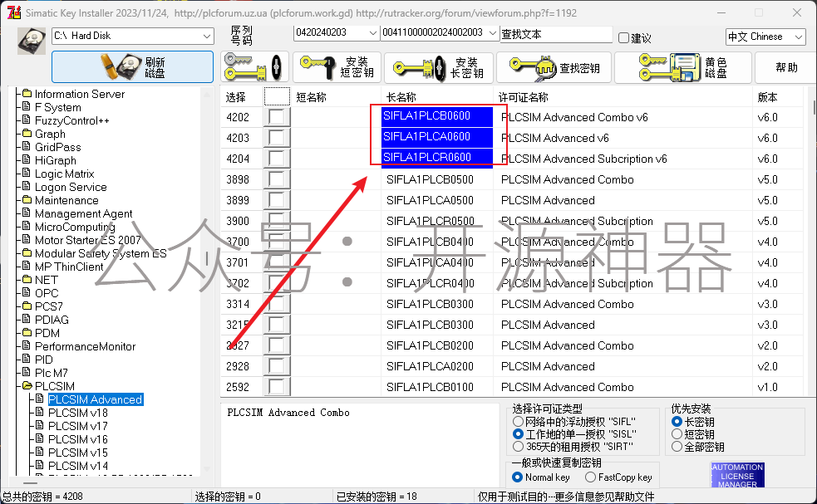817x504 pixels.
Task: Click the Modular Safety System ES folder icon
Action: click(x=27, y=253)
